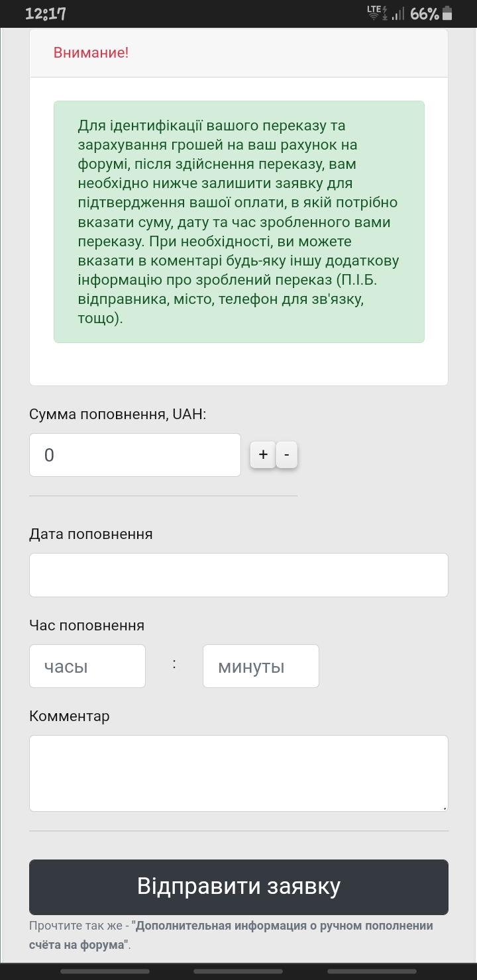Open the Дополнительная информация о ручном пополнении link
The width and height of the screenshot is (477, 980).
pos(284,926)
